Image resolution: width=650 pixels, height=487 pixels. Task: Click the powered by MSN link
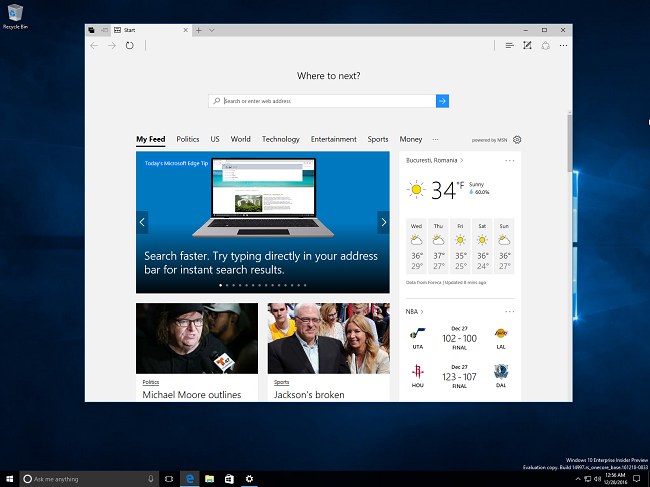(x=489, y=140)
